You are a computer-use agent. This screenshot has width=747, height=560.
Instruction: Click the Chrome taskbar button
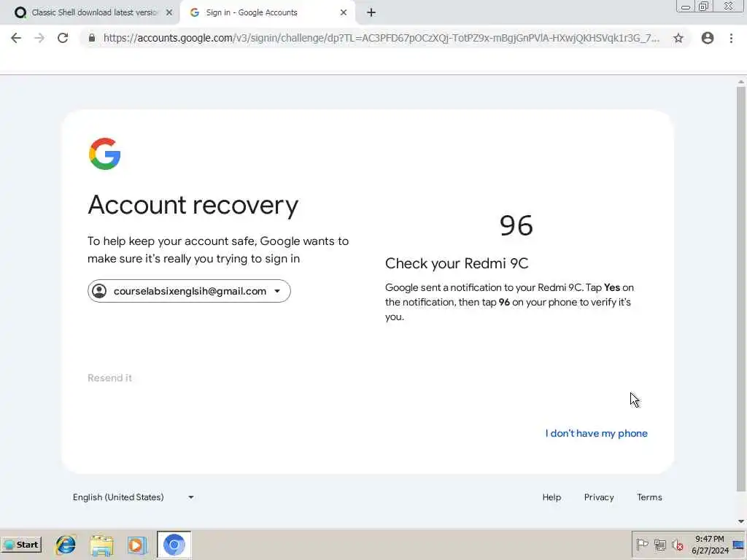coord(174,545)
